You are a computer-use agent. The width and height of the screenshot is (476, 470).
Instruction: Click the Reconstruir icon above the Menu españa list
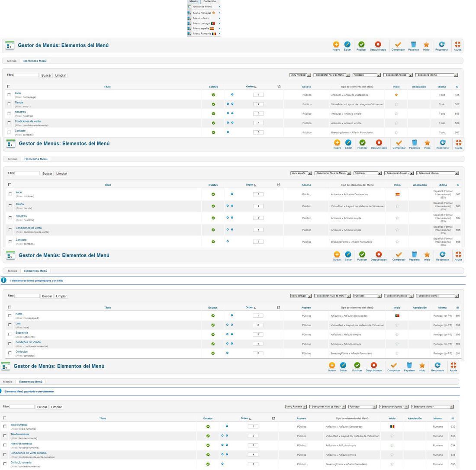pos(443,143)
